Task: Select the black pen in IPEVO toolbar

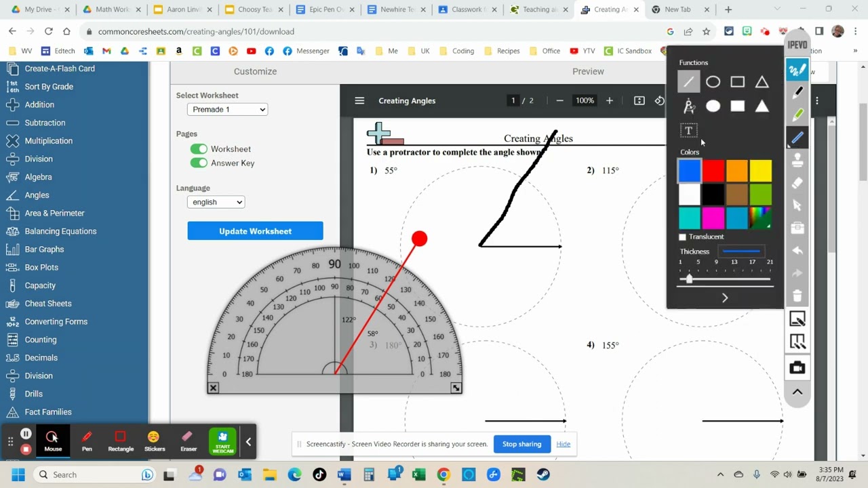Action: (797, 92)
